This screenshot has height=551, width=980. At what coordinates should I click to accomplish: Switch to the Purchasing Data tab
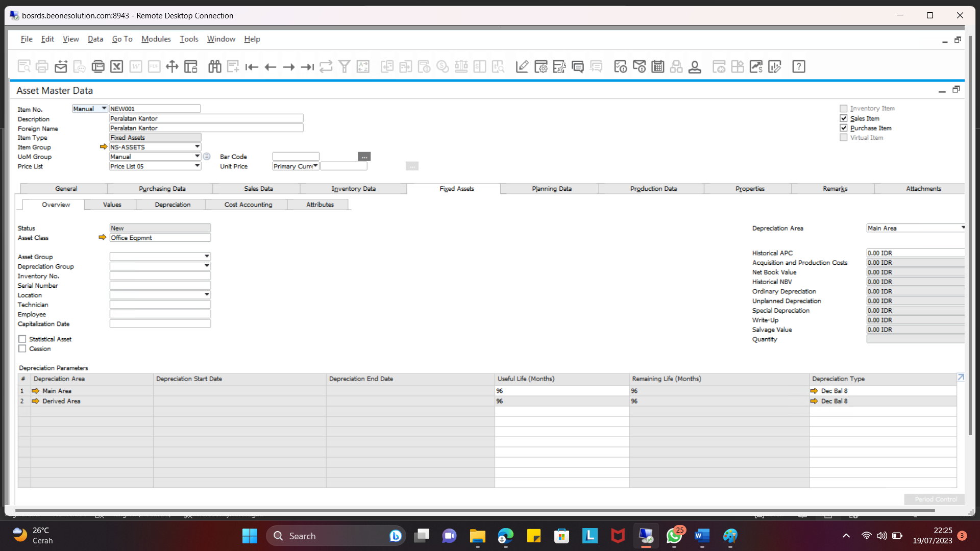point(162,189)
